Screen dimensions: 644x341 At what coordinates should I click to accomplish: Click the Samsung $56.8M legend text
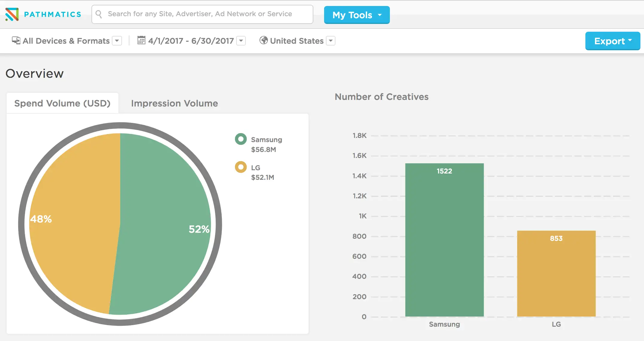point(266,144)
